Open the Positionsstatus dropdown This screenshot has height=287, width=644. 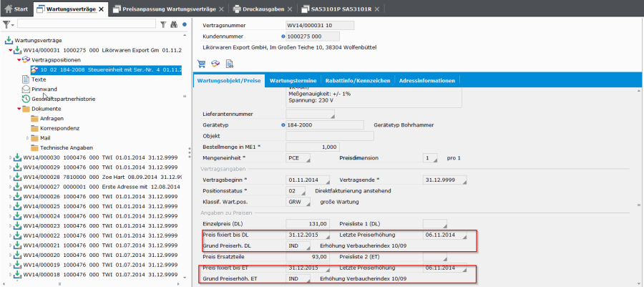point(307,191)
